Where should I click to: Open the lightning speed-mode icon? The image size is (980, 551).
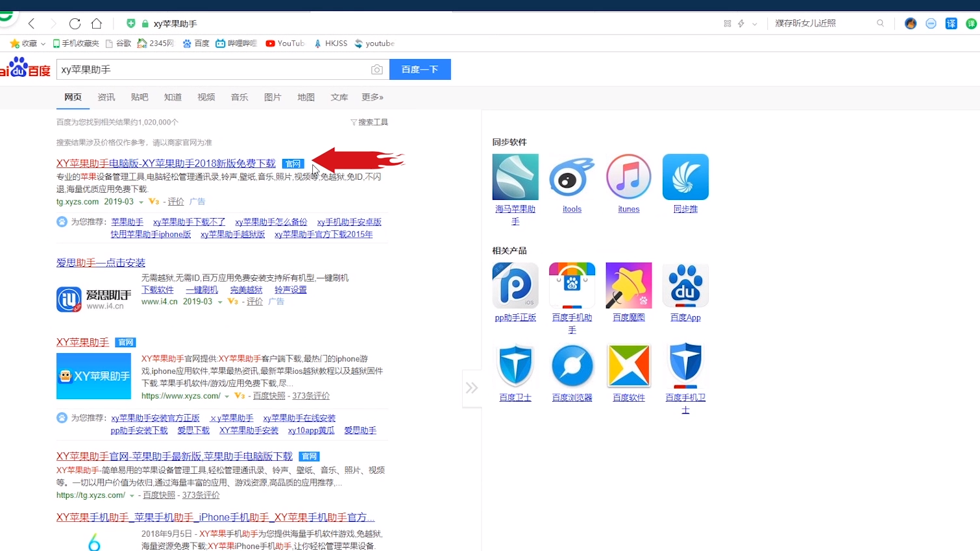coord(741,23)
